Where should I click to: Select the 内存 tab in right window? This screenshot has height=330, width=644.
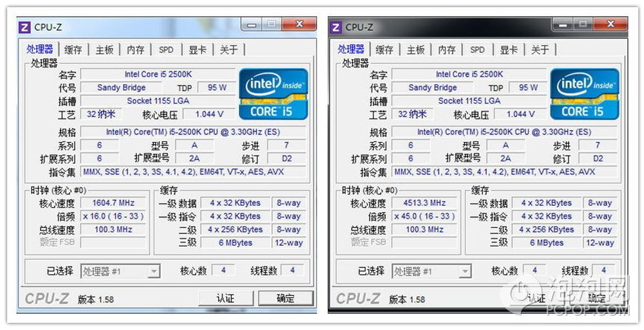446,50
